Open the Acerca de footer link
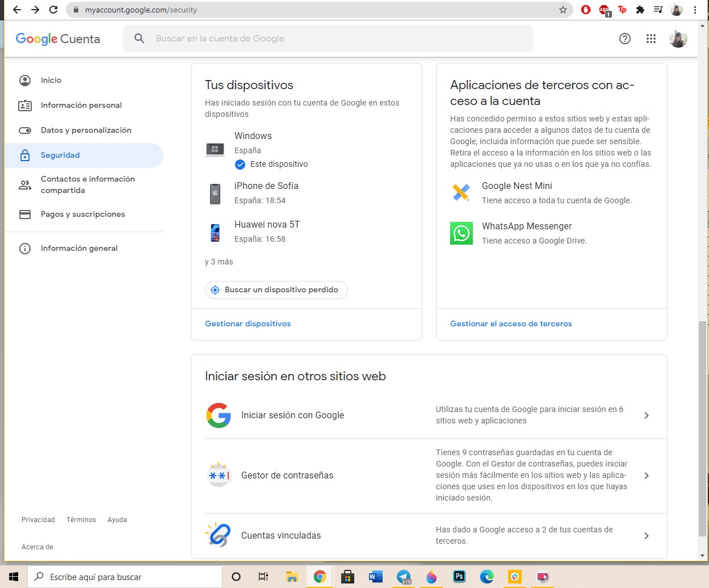This screenshot has width=709, height=588. (x=37, y=547)
